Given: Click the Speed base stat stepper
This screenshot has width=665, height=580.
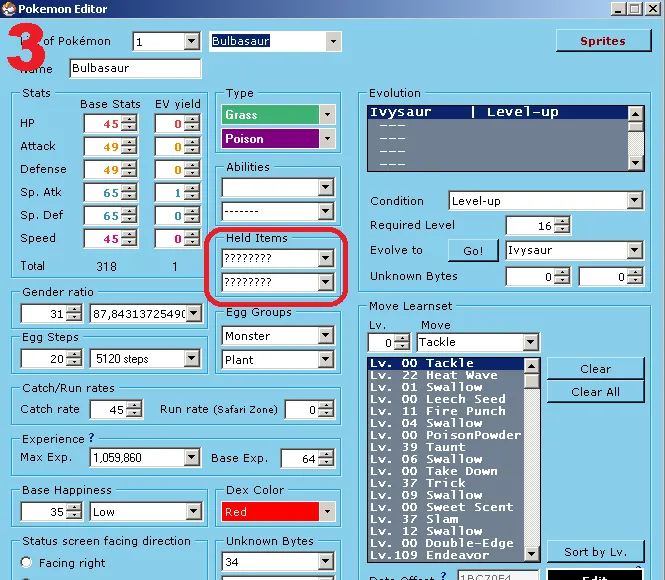Looking at the screenshot, I should tap(129, 239).
